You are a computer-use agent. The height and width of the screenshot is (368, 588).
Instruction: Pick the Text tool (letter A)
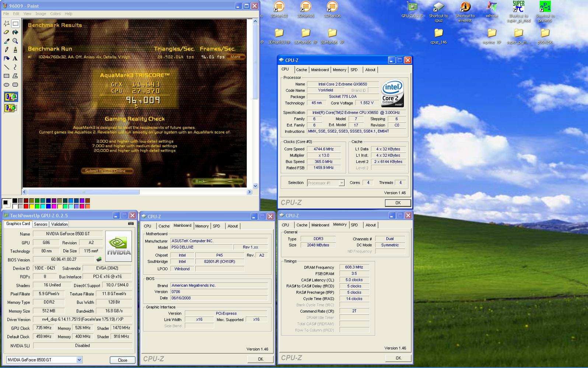click(x=15, y=58)
